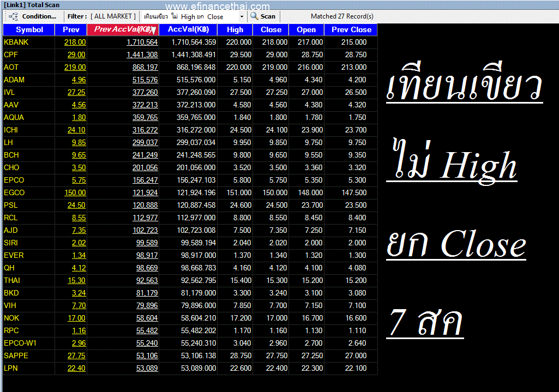The height and width of the screenshot is (392, 559).
Task: Click PSL Open value 23.700
Action: click(312, 205)
